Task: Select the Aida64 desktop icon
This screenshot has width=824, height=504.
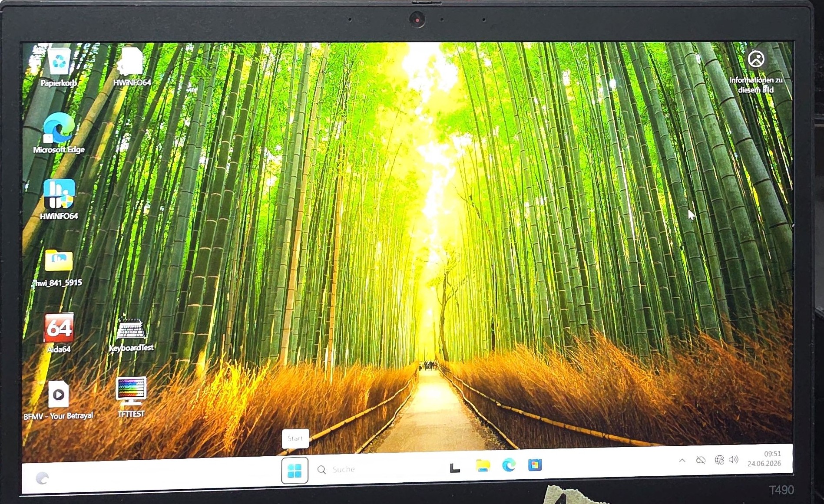Action: pos(59,333)
